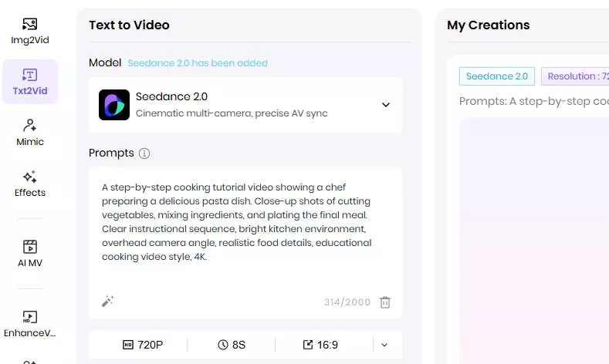Open the Mimic tool
The image size is (609, 364).
(30, 133)
